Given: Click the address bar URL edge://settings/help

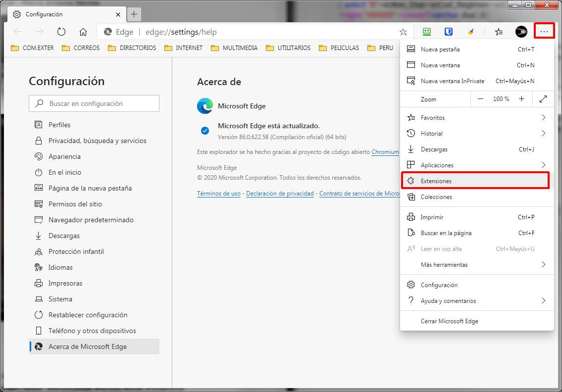Looking at the screenshot, I should click(x=181, y=32).
